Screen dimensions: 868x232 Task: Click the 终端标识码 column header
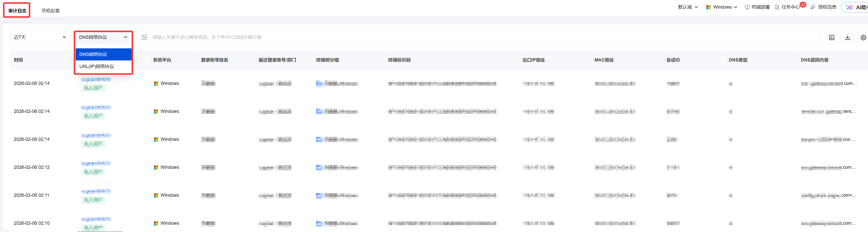[399, 60]
